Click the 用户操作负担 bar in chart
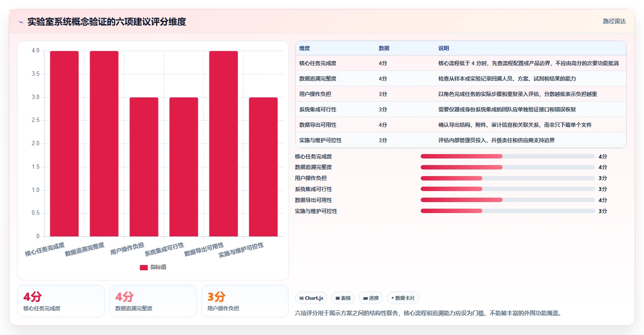 (x=144, y=167)
